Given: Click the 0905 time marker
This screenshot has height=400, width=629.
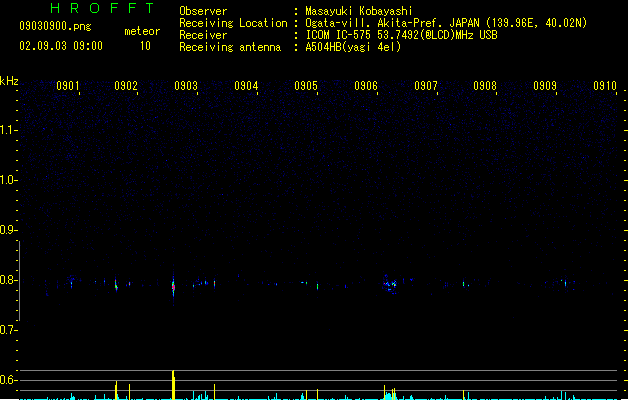Looking at the screenshot, I should (x=306, y=86).
